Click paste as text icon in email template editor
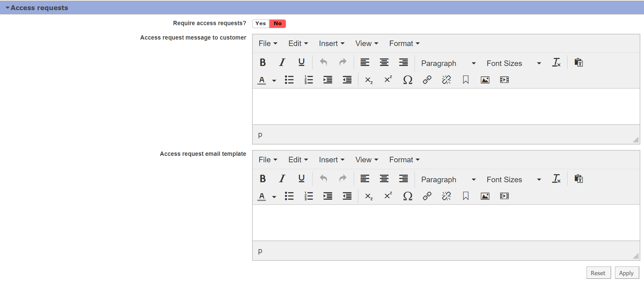Image resolution: width=644 pixels, height=281 pixels. (x=578, y=179)
